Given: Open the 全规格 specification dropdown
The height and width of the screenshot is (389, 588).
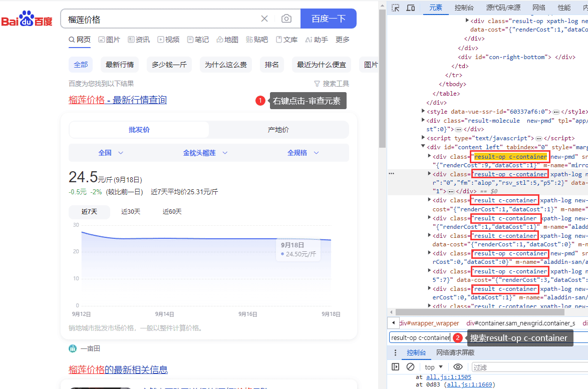Looking at the screenshot, I should [x=303, y=153].
